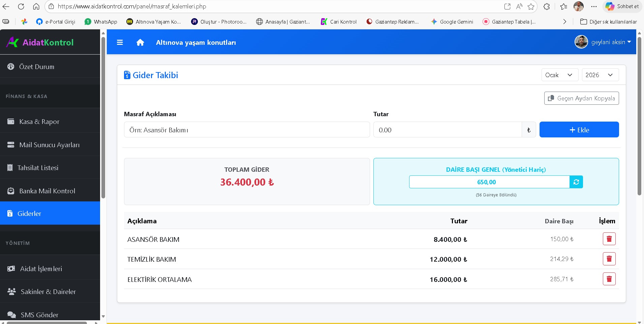
Task: Expand the geylani aksin user menu
Action: [603, 42]
